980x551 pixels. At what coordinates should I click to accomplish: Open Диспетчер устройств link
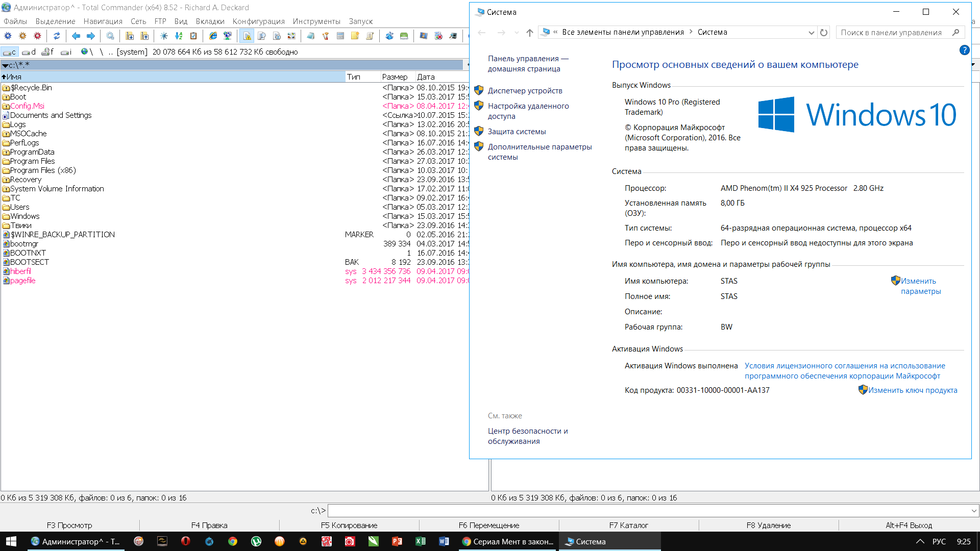(x=525, y=91)
